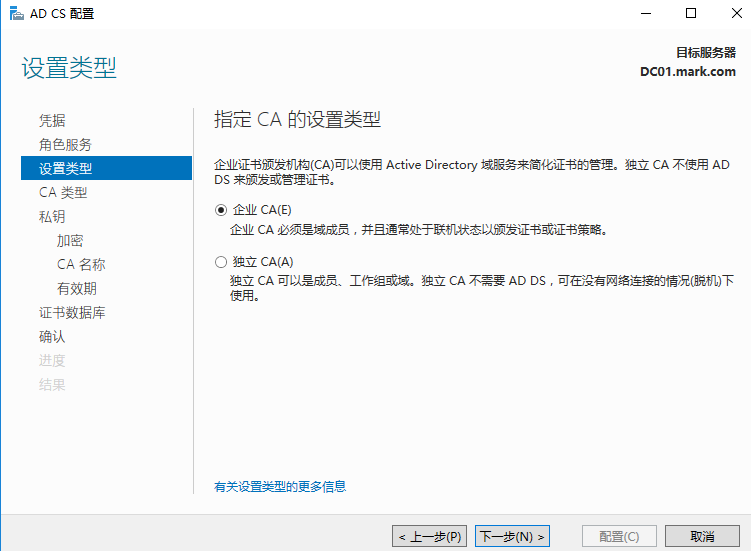This screenshot has height=551, width=751.
Task: Go back with 上一步(P) button
Action: click(430, 536)
